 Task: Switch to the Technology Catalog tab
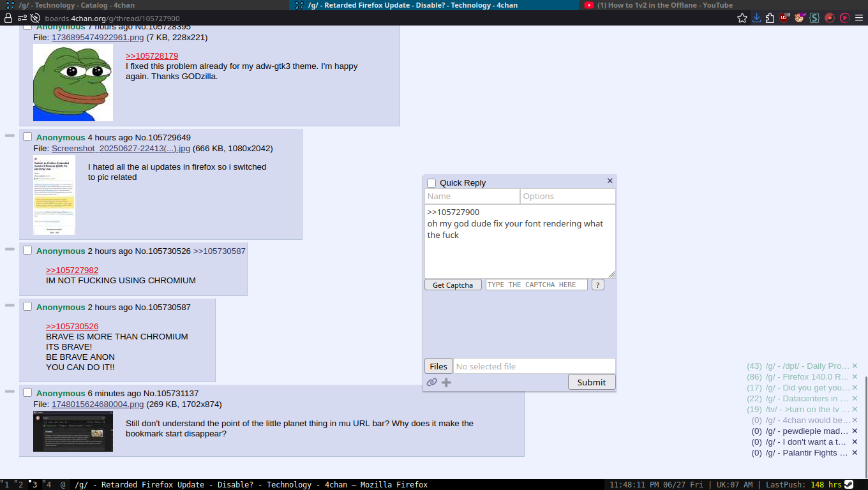[x=144, y=5]
